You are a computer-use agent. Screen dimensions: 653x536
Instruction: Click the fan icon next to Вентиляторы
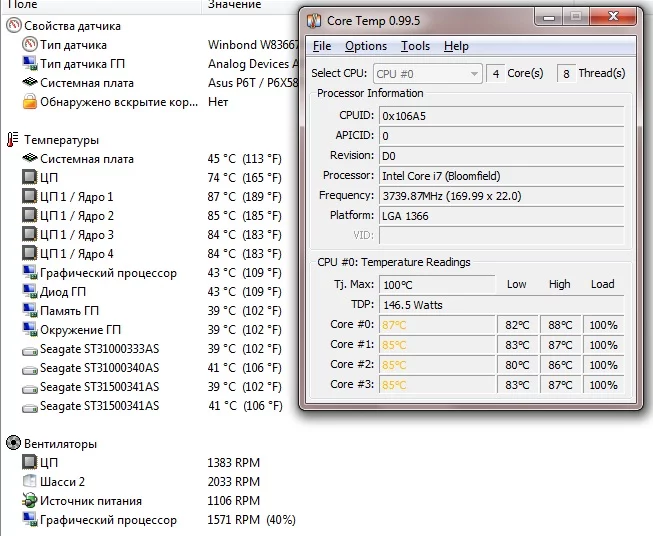coord(13,443)
